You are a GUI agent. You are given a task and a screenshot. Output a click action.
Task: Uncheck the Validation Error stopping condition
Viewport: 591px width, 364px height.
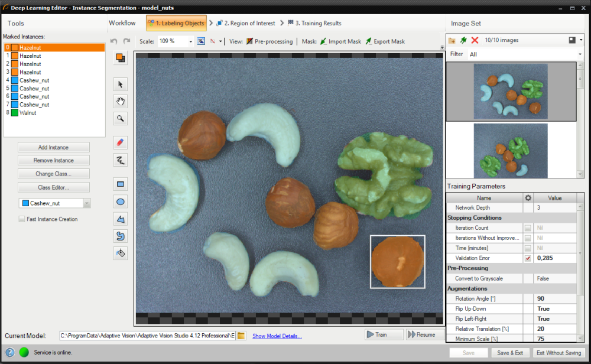527,258
